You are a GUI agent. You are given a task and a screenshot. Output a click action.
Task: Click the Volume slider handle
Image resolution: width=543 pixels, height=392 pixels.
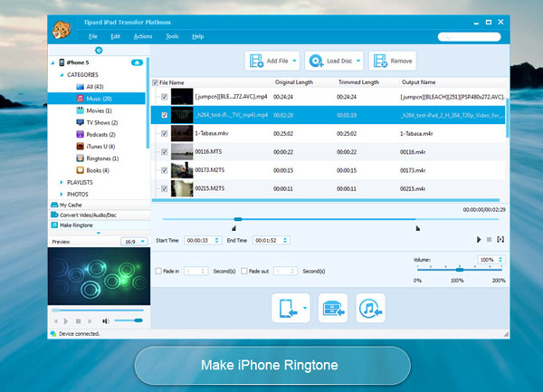point(460,270)
